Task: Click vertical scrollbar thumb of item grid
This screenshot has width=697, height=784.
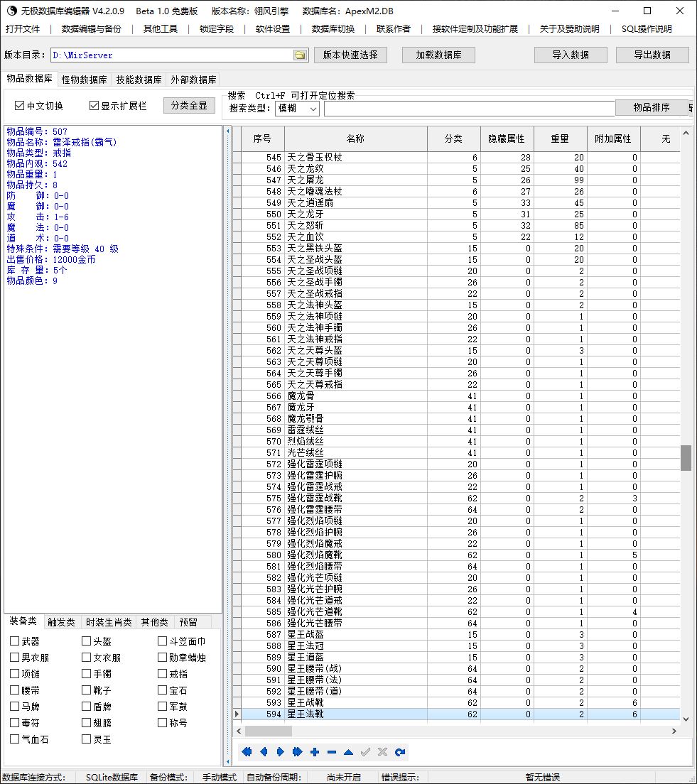Action: [686, 457]
